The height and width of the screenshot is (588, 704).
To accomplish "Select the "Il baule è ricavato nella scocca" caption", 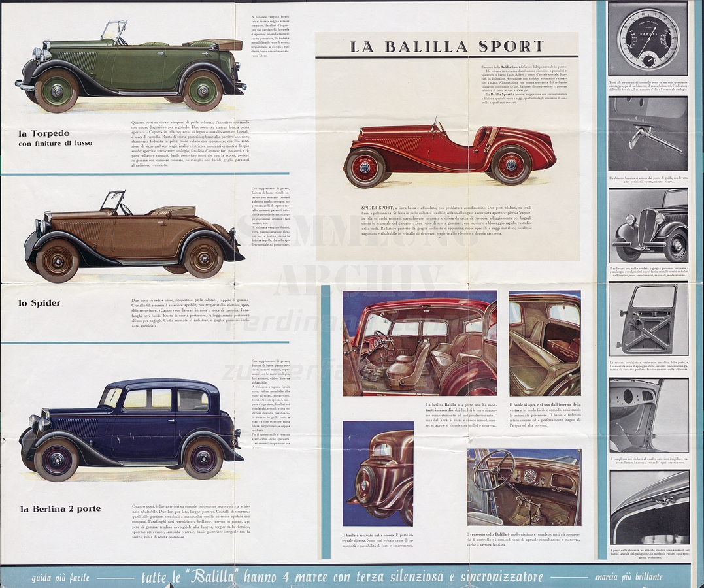I will coord(378,539).
